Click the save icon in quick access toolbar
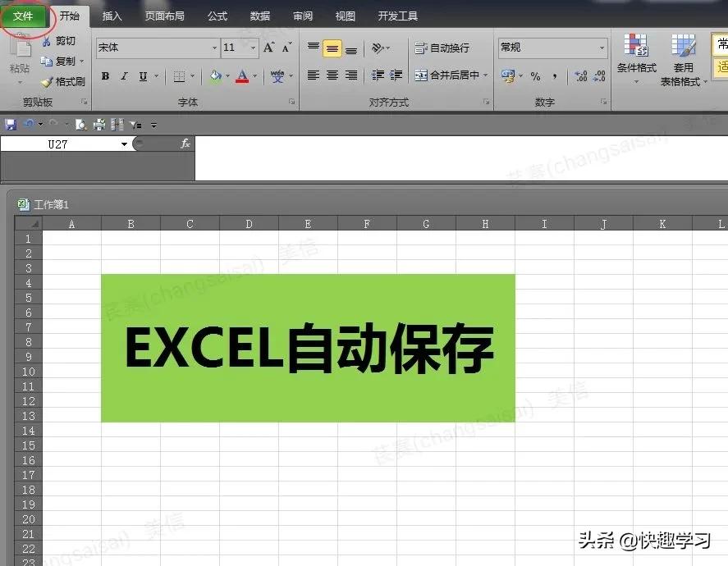This screenshot has width=728, height=566. point(11,125)
